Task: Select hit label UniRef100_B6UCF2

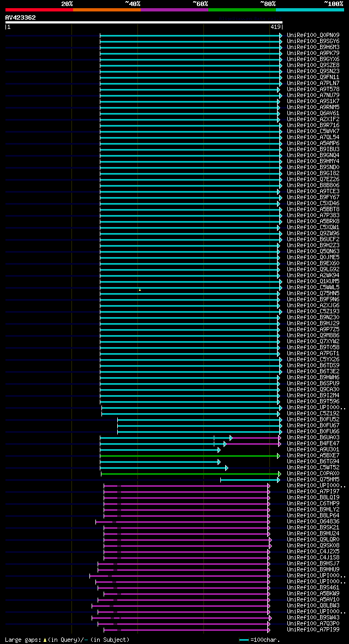Action: (313, 240)
